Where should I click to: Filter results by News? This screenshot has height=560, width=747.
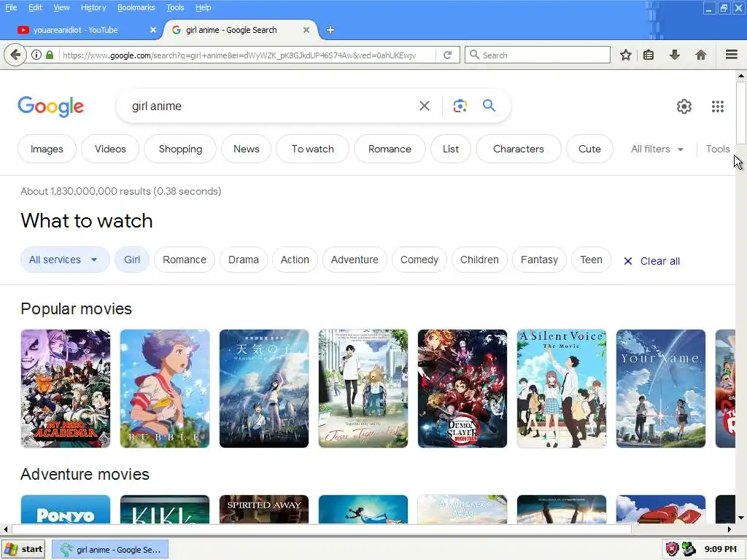coord(247,149)
